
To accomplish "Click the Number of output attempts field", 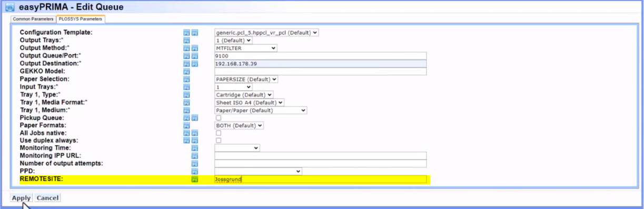I will click(x=321, y=164).
